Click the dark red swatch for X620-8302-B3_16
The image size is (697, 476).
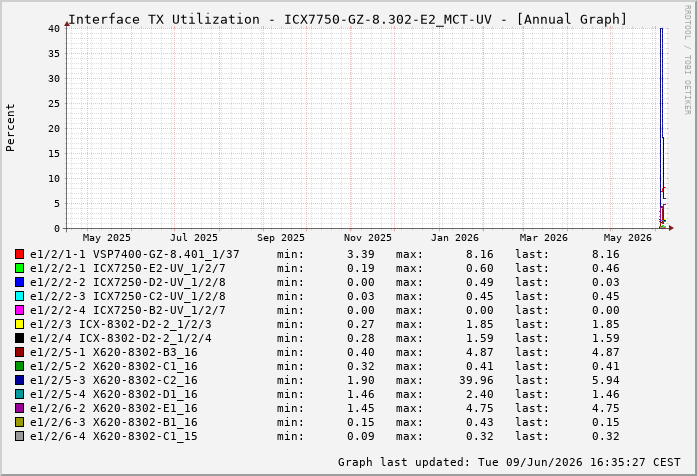pos(19,352)
